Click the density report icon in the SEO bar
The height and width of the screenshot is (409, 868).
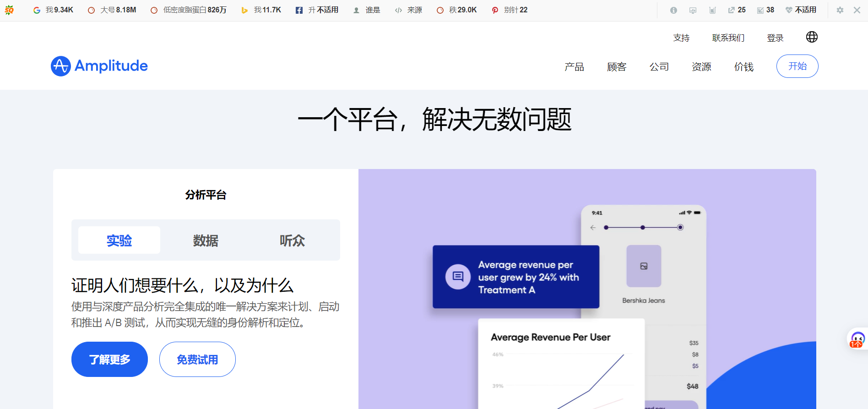[712, 10]
